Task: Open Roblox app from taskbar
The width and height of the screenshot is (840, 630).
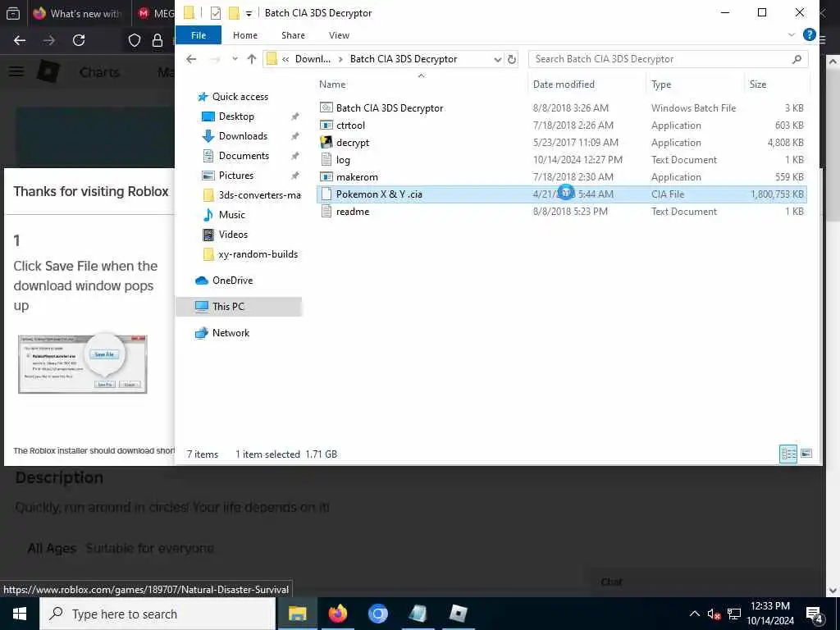Action: (x=458, y=614)
